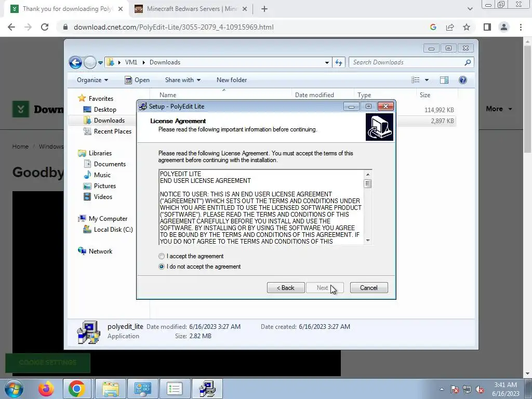Click New folder in Explorer toolbar
The height and width of the screenshot is (399, 532).
tap(232, 80)
